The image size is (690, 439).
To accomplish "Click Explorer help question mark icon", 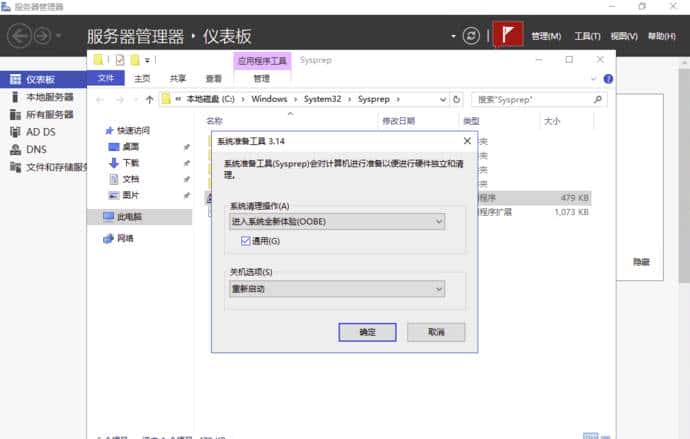I will coord(608,79).
